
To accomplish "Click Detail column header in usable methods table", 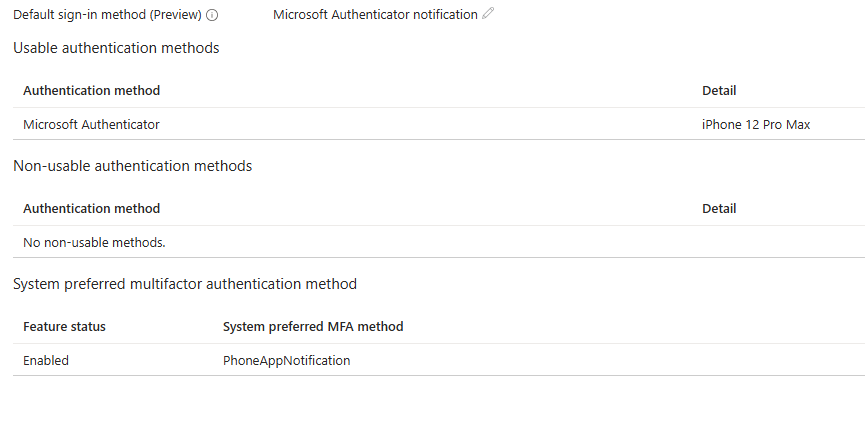I will point(719,90).
